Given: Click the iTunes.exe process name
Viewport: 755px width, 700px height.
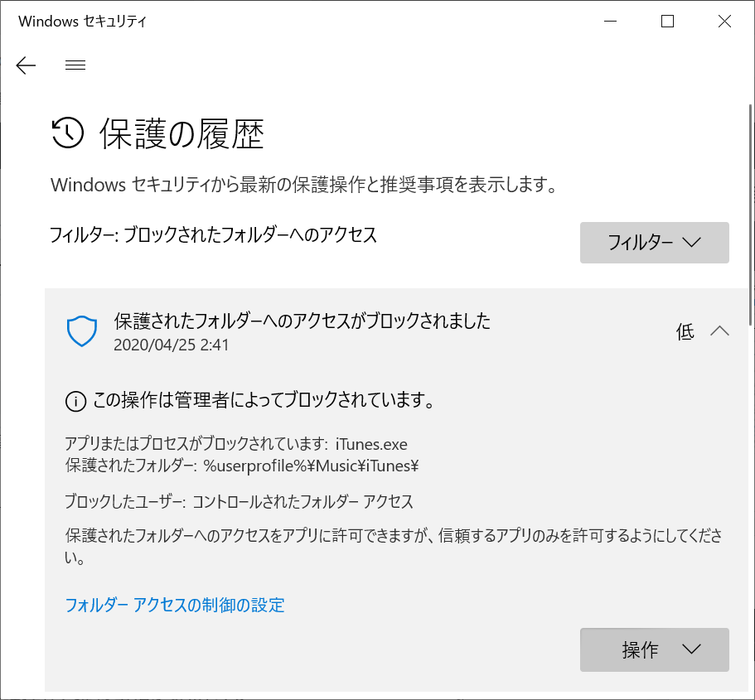Looking at the screenshot, I should [371, 444].
